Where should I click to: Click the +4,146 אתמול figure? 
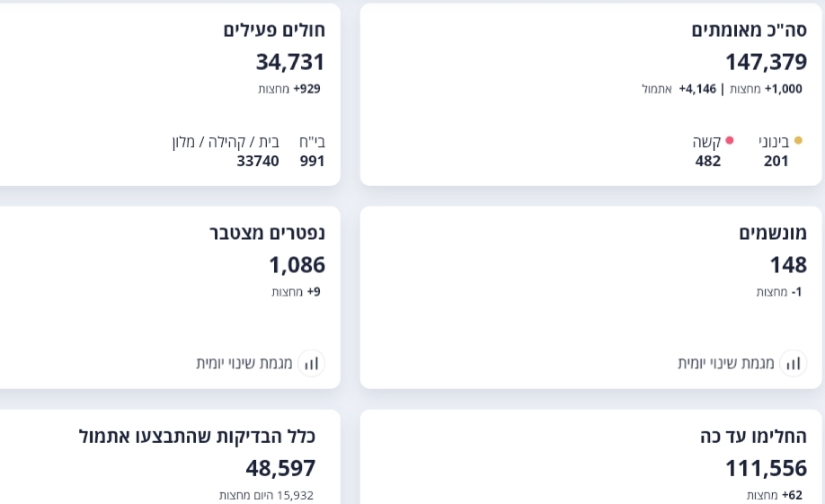676,89
